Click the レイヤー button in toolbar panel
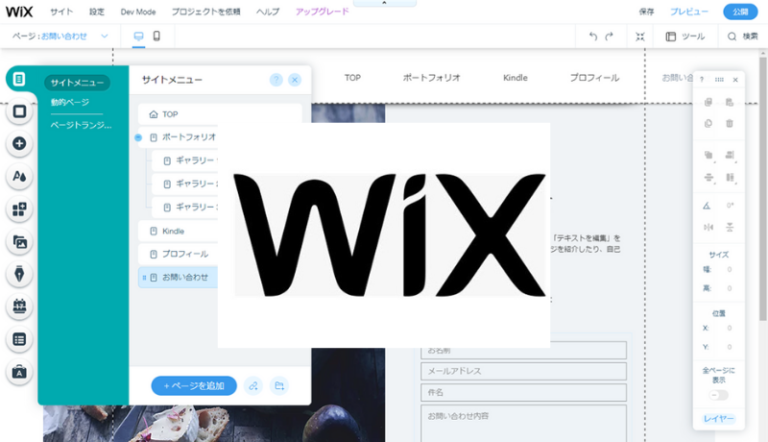This screenshot has height=442, width=768. click(x=719, y=418)
